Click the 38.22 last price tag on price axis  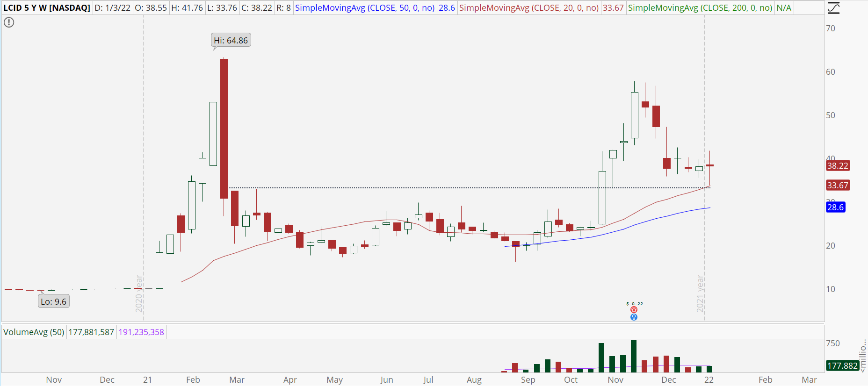(x=838, y=166)
